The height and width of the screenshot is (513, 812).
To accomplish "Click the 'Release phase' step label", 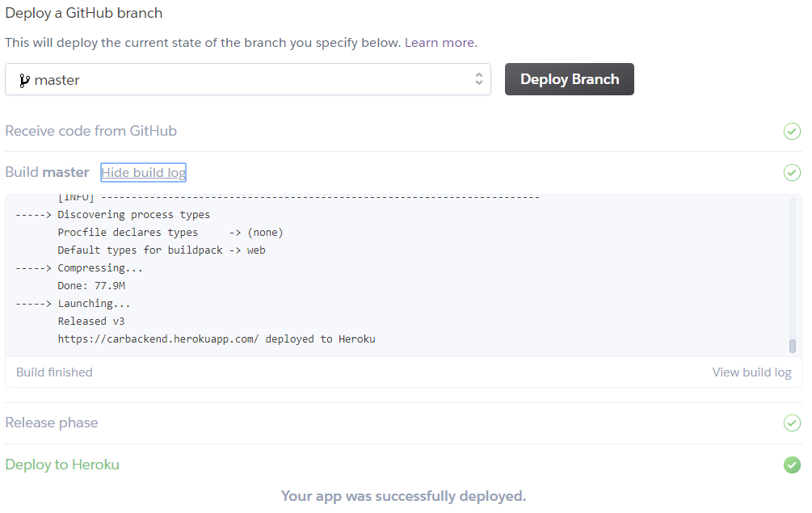I will click(x=51, y=423).
